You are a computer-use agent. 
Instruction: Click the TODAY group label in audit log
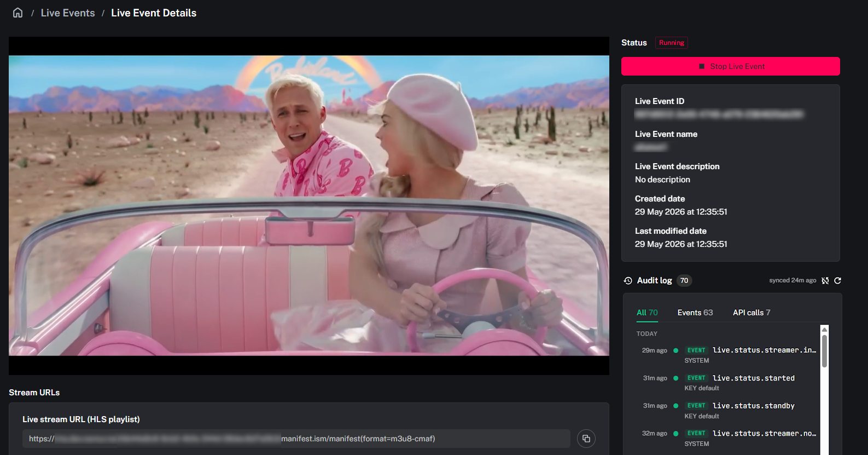pyautogui.click(x=647, y=334)
